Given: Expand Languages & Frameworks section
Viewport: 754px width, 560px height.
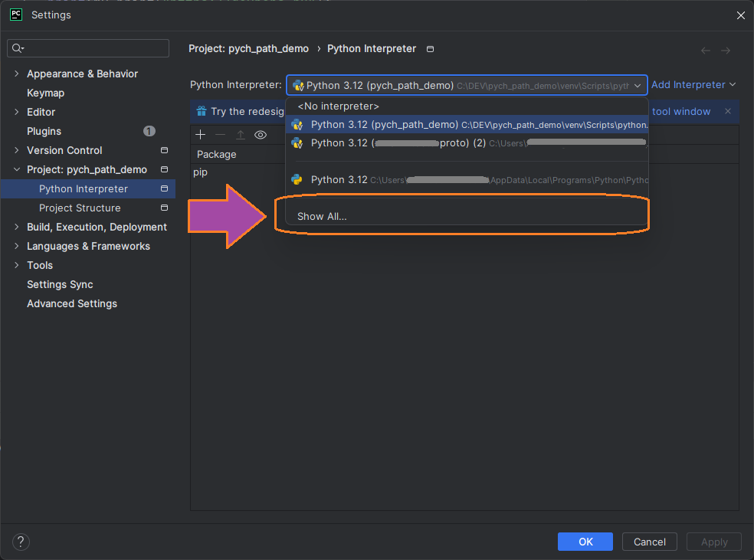Looking at the screenshot, I should 17,246.
